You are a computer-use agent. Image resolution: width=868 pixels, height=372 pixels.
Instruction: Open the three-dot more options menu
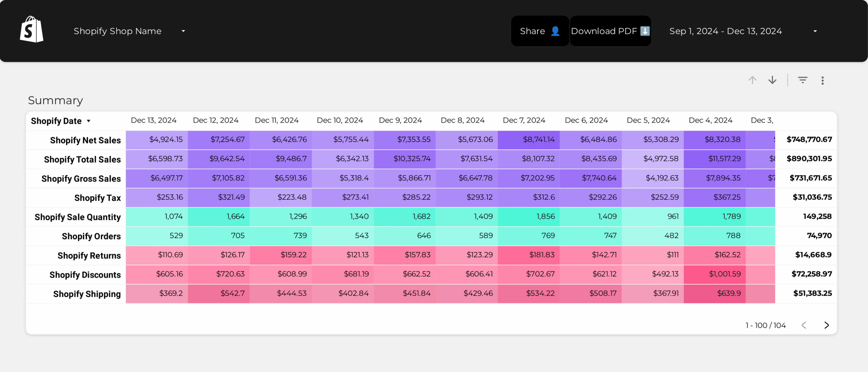(x=823, y=80)
